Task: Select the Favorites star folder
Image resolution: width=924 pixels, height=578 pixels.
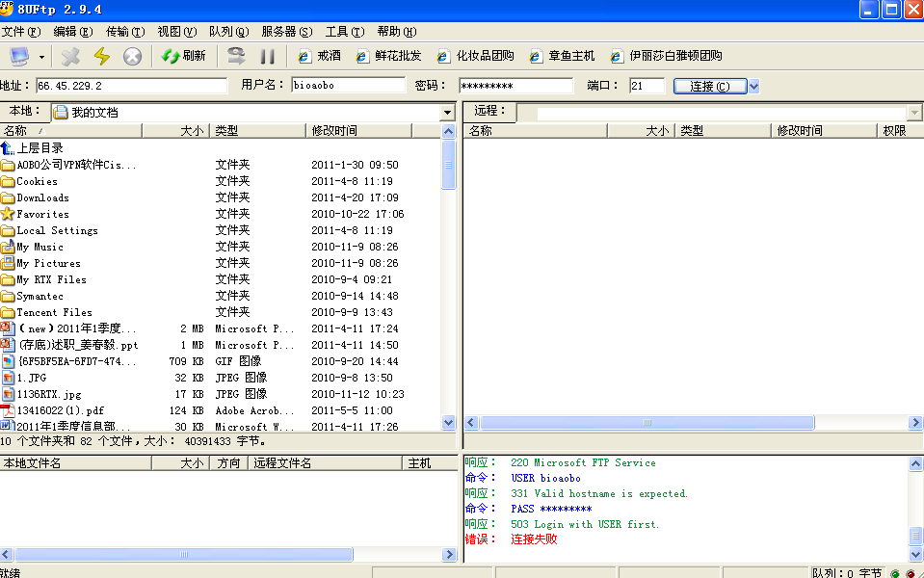Action: coord(36,214)
